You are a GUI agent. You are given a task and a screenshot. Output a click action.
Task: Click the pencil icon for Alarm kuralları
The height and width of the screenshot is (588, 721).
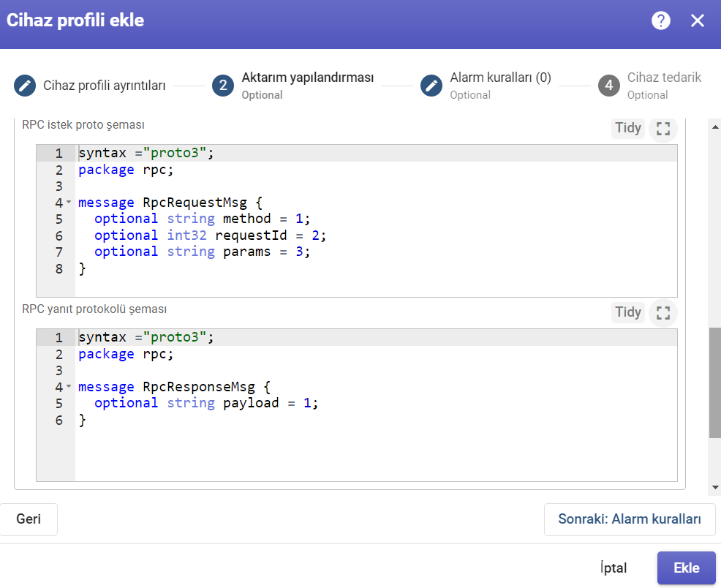pyautogui.click(x=431, y=86)
